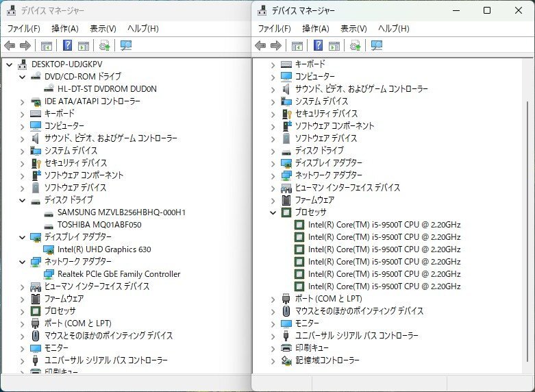Image resolution: width=535 pixels, height=392 pixels.
Task: Expand 印刷キュー node in right window
Action: pos(273,348)
